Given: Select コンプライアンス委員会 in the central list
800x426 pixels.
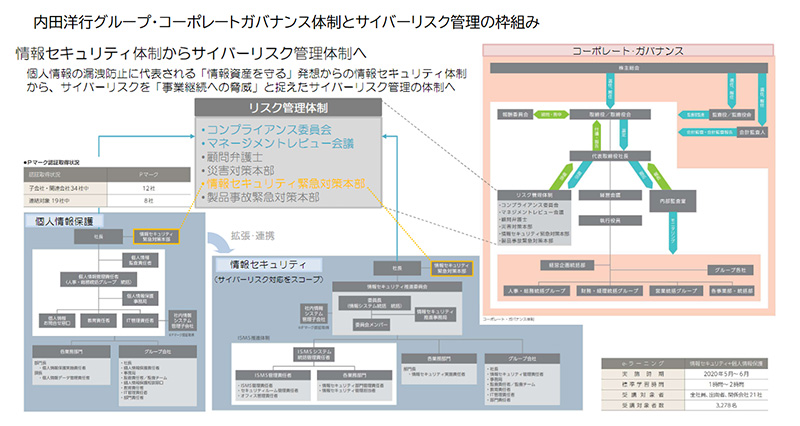Looking at the screenshot, I should tap(269, 130).
